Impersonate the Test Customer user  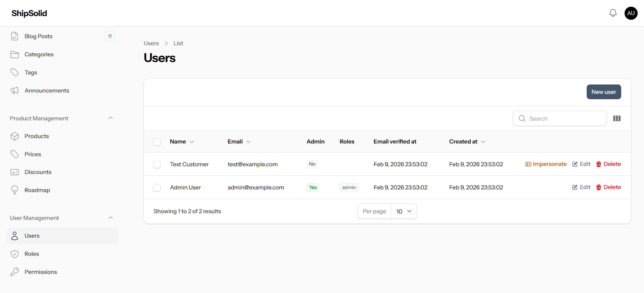(546, 164)
